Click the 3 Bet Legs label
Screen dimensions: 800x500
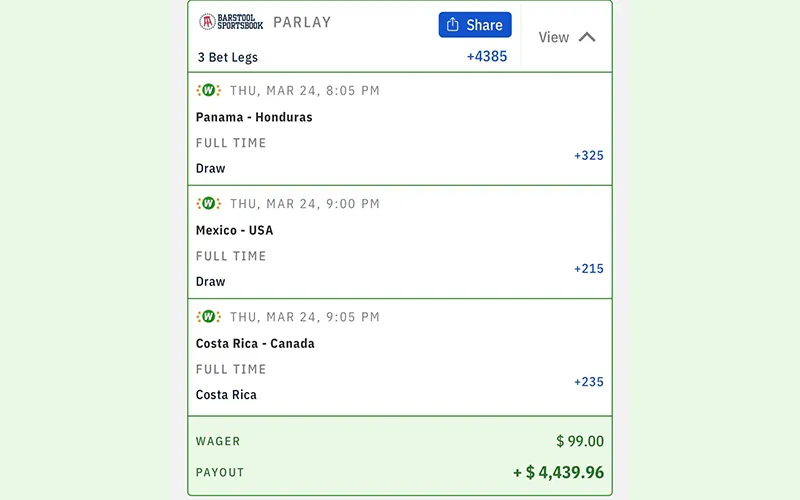click(228, 57)
